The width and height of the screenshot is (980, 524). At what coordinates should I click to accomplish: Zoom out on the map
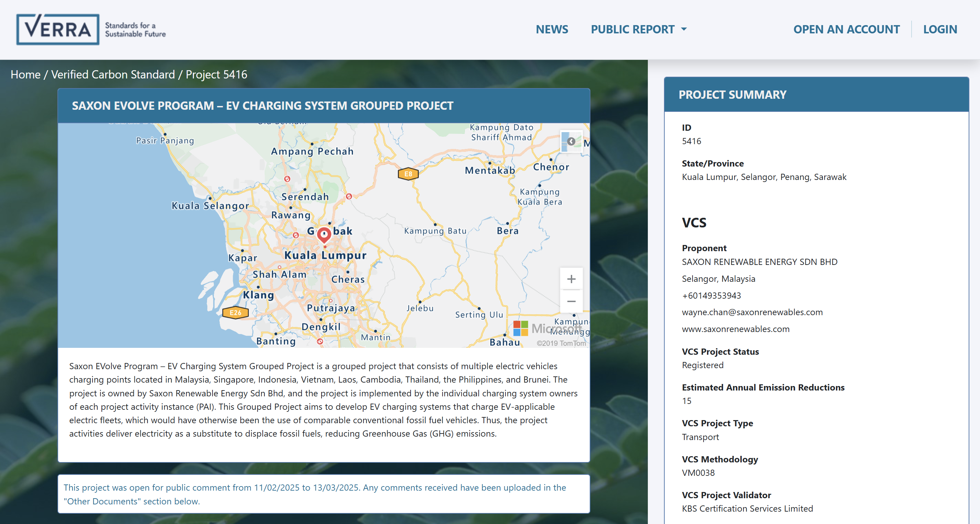pos(571,301)
